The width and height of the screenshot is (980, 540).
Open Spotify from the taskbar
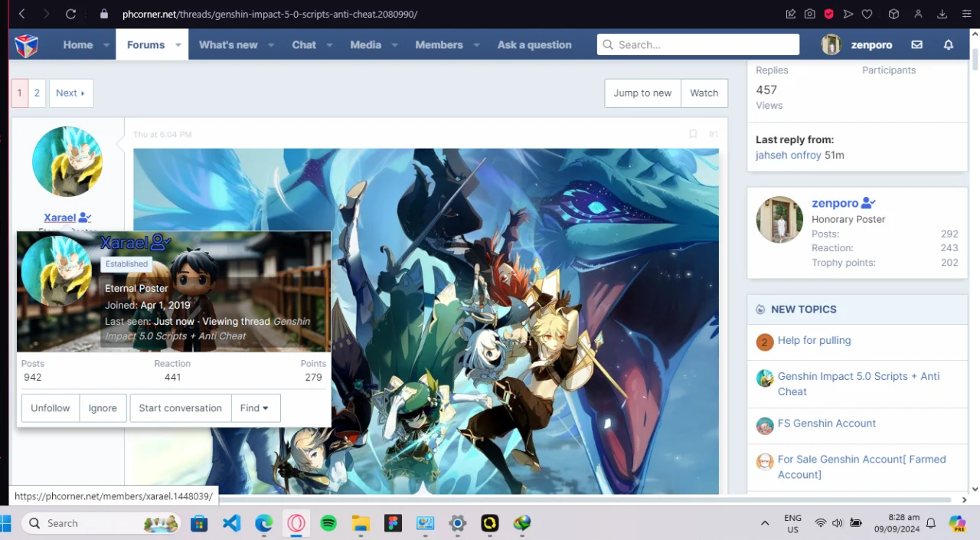pyautogui.click(x=328, y=523)
